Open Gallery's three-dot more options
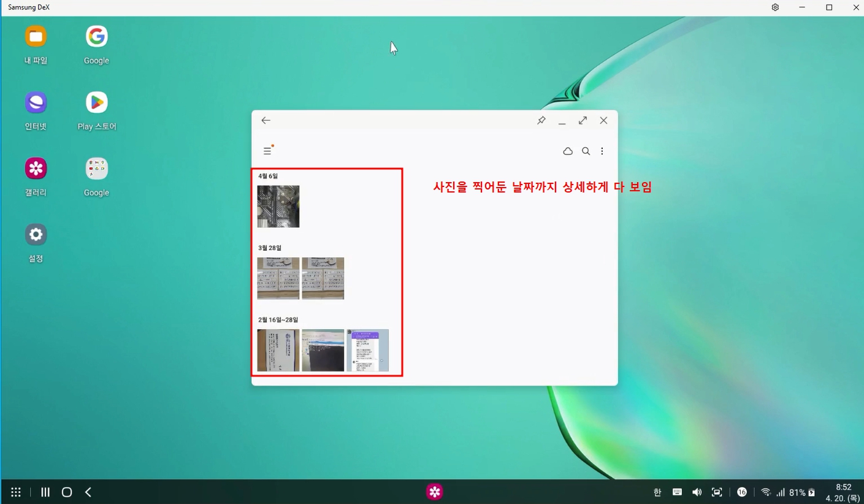The image size is (864, 504). pyautogui.click(x=602, y=151)
